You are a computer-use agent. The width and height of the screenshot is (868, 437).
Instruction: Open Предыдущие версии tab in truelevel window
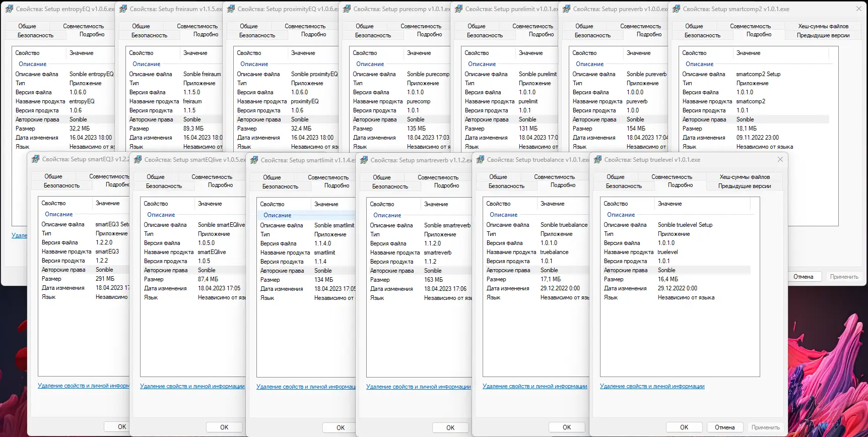(x=745, y=186)
